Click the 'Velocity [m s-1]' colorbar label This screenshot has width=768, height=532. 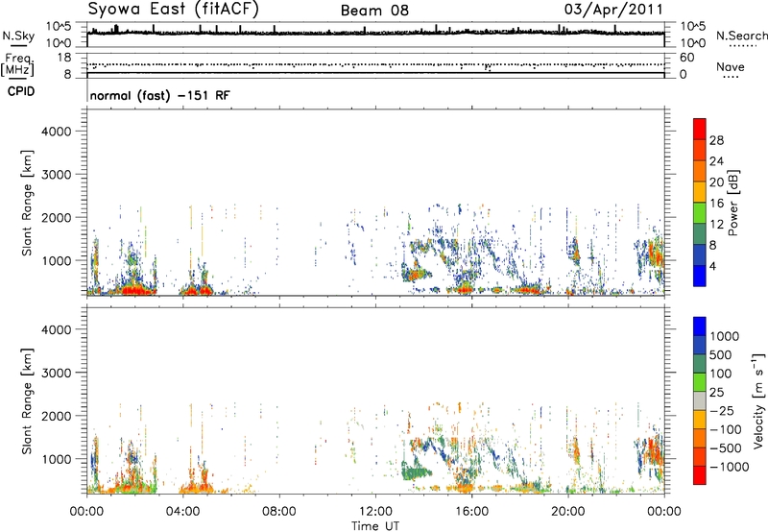758,400
